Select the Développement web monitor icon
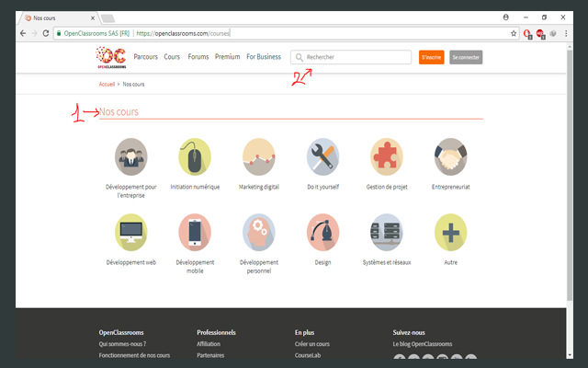 click(x=130, y=231)
